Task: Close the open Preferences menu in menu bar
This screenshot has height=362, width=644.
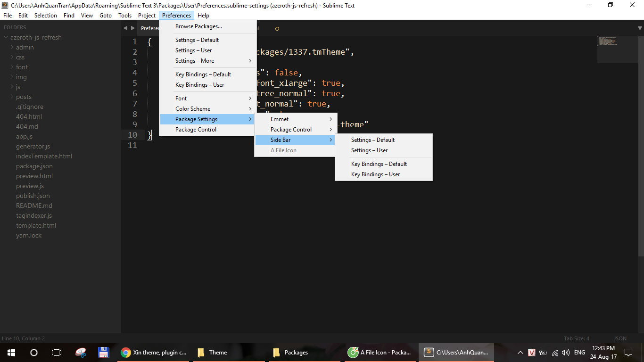Action: click(x=177, y=16)
